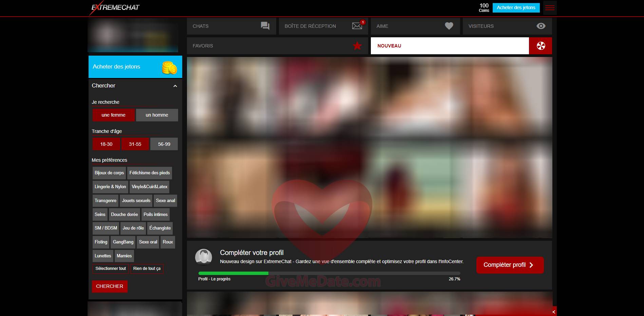The image size is (644, 316).
Task: Select 'une femme' search option
Action: point(113,115)
